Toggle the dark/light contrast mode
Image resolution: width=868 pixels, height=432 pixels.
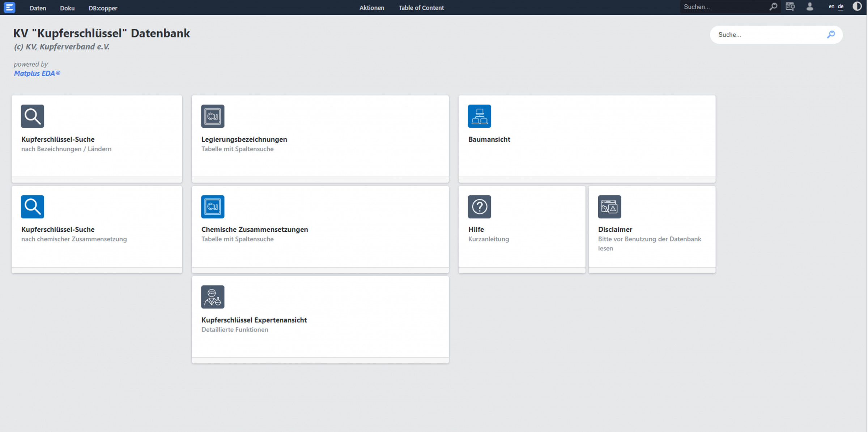857,7
